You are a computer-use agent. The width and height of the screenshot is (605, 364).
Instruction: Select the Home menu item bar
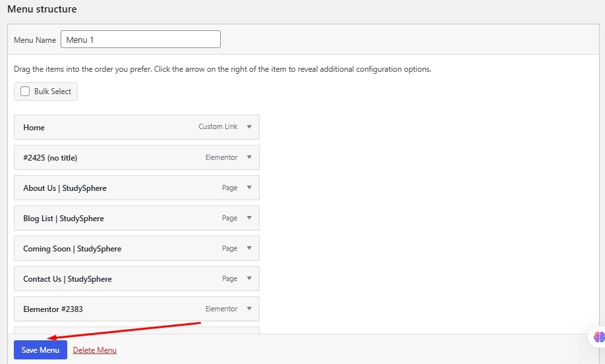click(x=136, y=127)
